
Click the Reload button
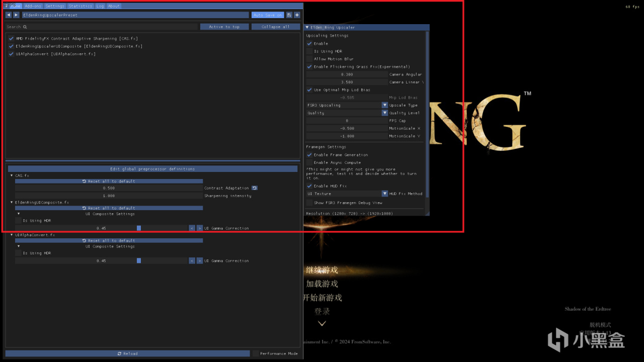128,353
